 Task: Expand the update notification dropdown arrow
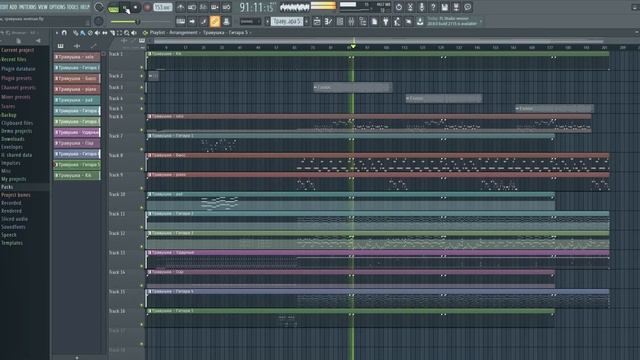[x=481, y=21]
